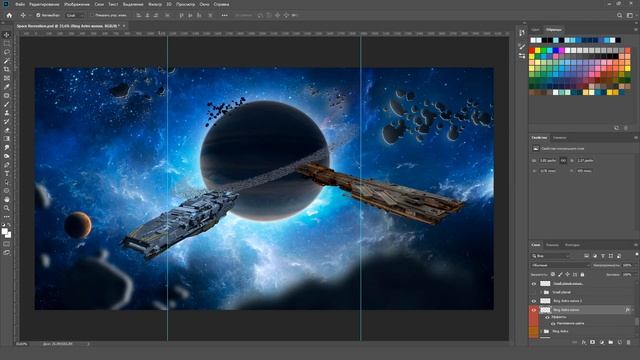
Task: Click the foreground color box in toolbox
Action: click(4, 231)
